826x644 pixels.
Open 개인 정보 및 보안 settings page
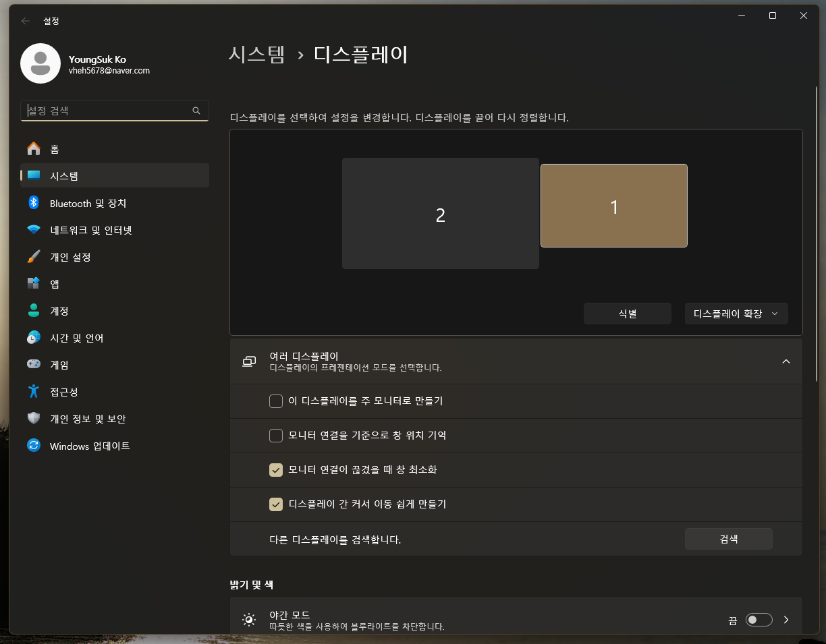tap(115, 419)
